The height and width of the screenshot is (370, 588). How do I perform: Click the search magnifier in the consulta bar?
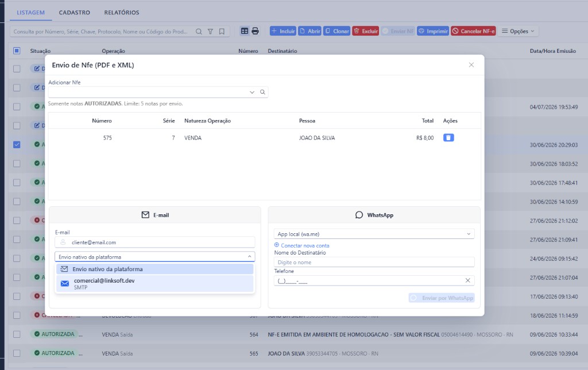199,32
